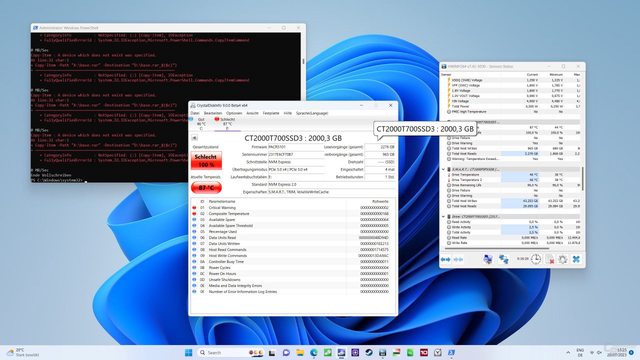Select Drive Temperature 2 sensor row
Viewport: 640px width, 360px height.
tap(513, 180)
